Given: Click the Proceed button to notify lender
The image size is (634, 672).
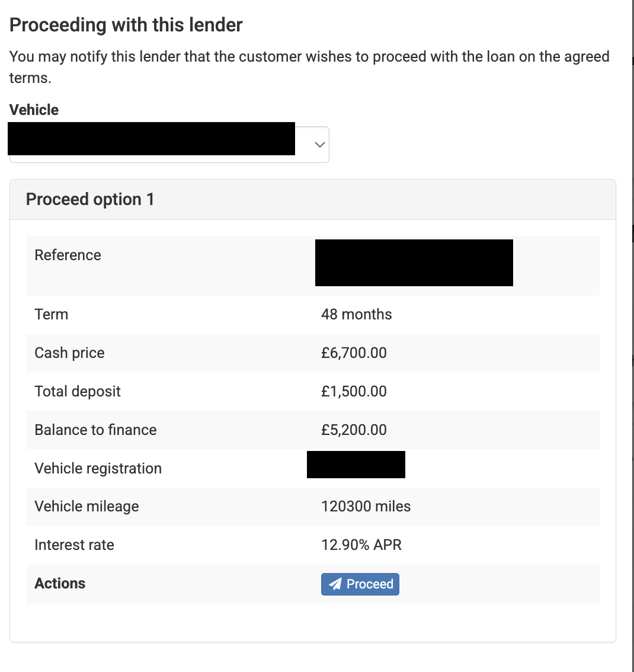Looking at the screenshot, I should [x=360, y=584].
